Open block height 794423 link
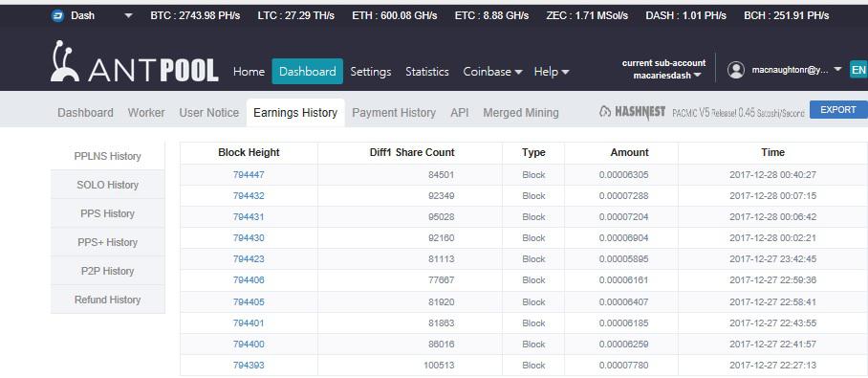 click(249, 258)
